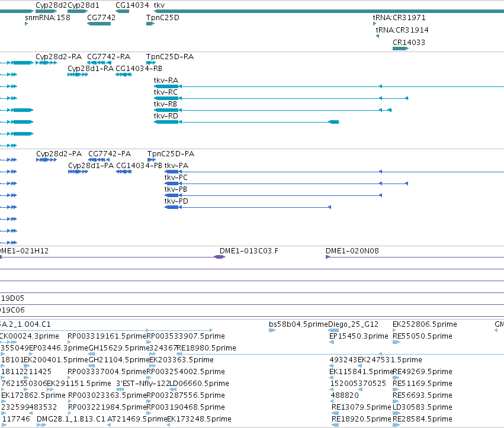Click the tkv gene label

pyautogui.click(x=159, y=5)
